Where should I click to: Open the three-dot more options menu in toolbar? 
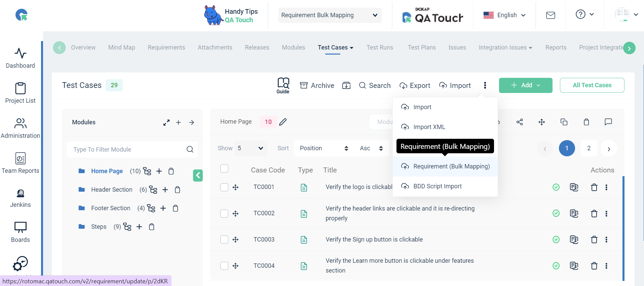pos(485,85)
